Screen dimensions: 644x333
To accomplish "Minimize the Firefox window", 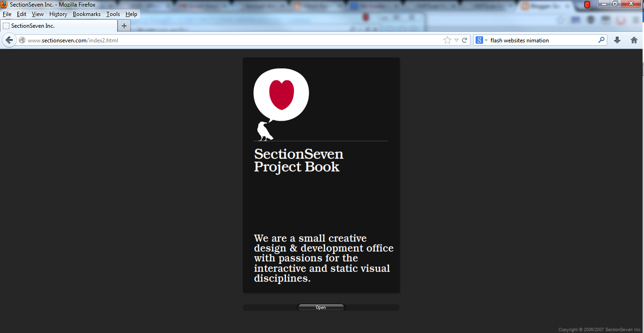I will 604,4.
